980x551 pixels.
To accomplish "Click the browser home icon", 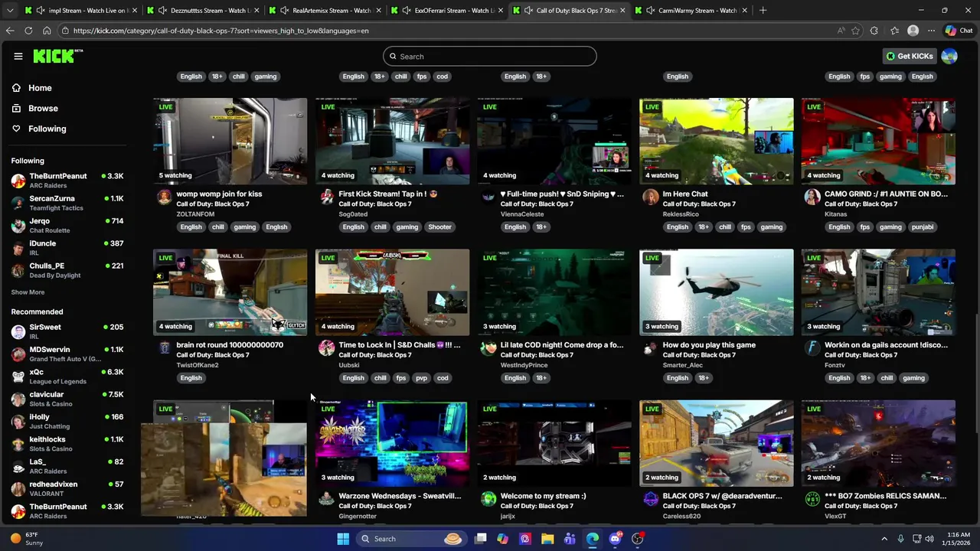I will (47, 31).
